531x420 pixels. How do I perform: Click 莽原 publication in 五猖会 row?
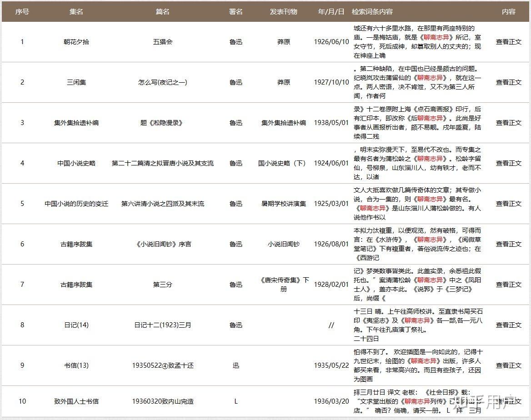coord(283,42)
